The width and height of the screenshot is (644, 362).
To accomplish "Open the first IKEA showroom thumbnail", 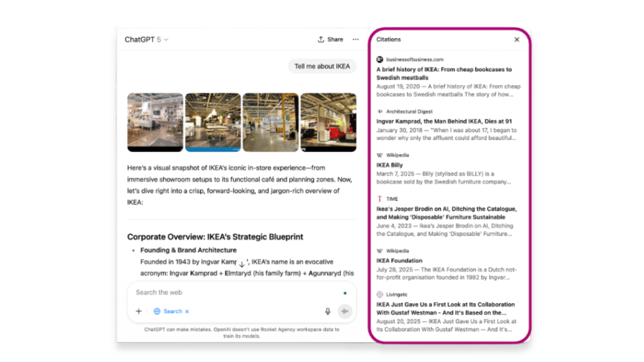I will click(155, 122).
